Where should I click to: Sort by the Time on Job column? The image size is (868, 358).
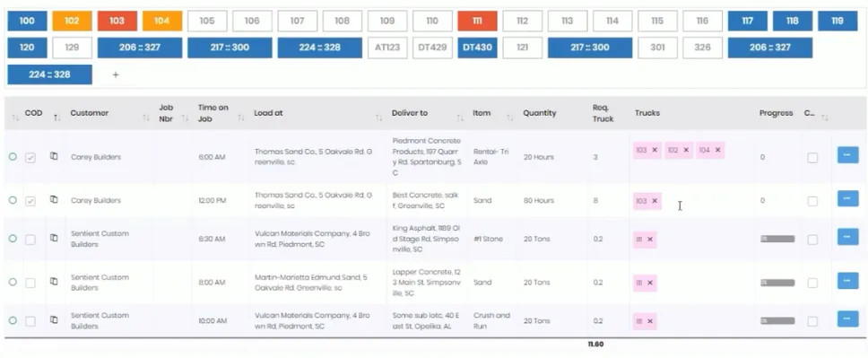(x=241, y=118)
